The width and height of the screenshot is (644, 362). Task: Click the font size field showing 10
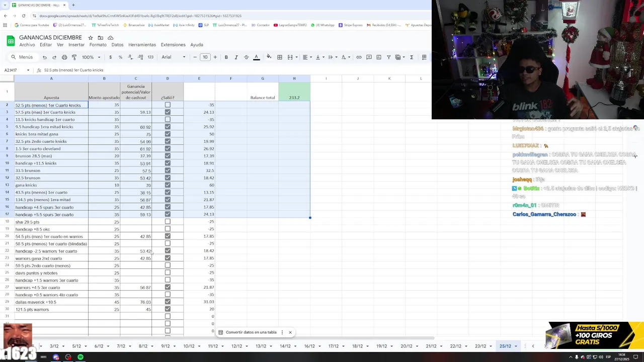pyautogui.click(x=205, y=57)
